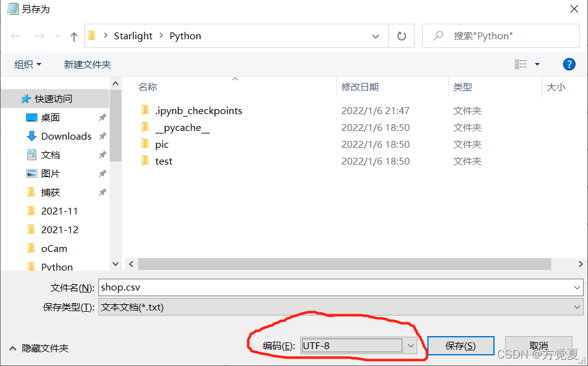Image resolution: width=588 pixels, height=366 pixels.
Task: Sort files by 名称 column
Action: click(x=148, y=87)
